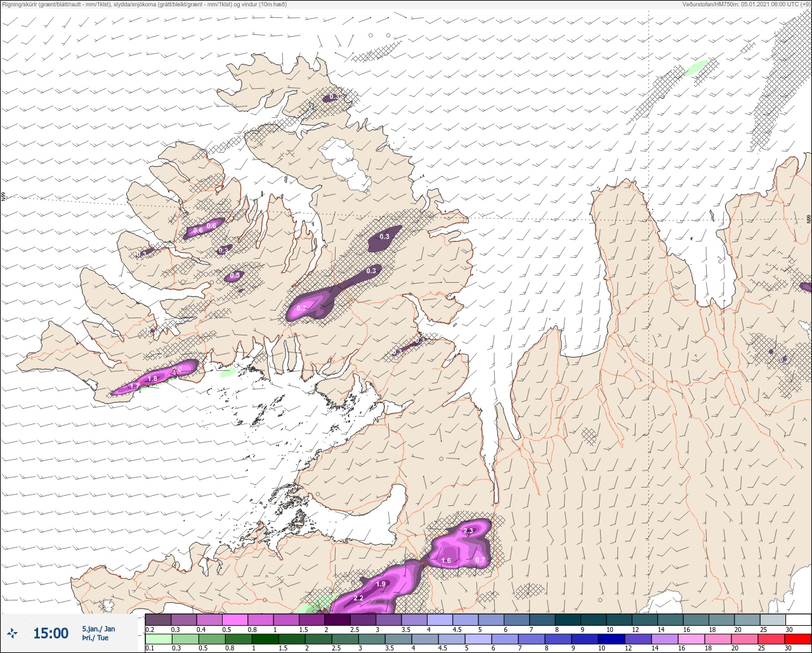Pick the darkest purple 2 snow legend swatch
This screenshot has height=653, width=812.
(337, 619)
